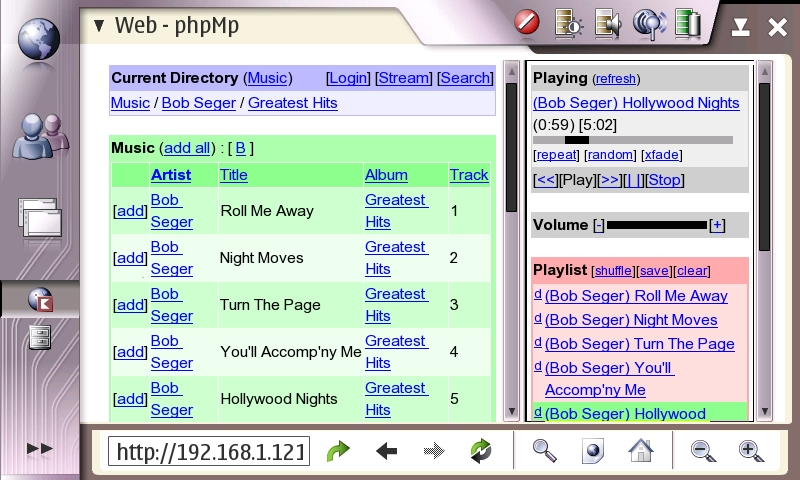Toggle the xfade crossfade option
This screenshot has width=800, height=480.
point(661,155)
